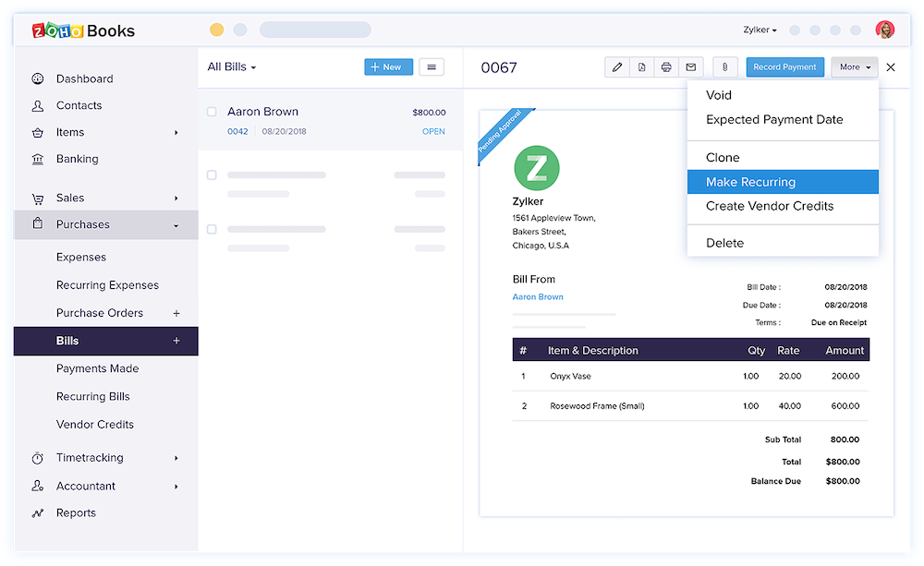Select the Aaron Brown bill row name
Viewport: 924px width, 566px height.
click(262, 112)
